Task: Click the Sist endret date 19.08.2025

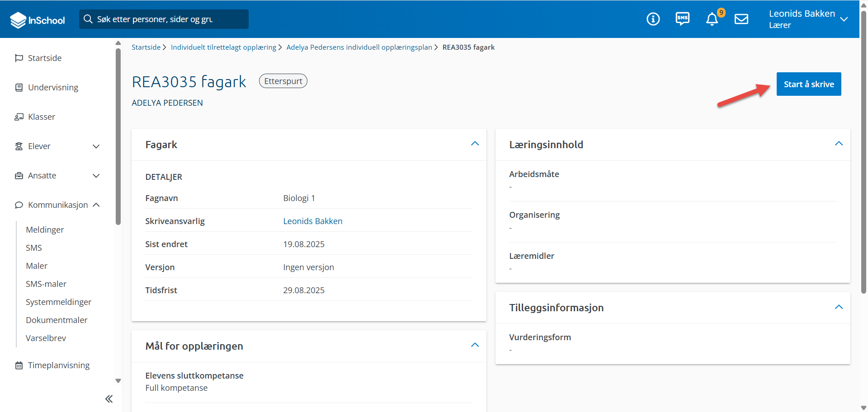Action: tap(304, 244)
